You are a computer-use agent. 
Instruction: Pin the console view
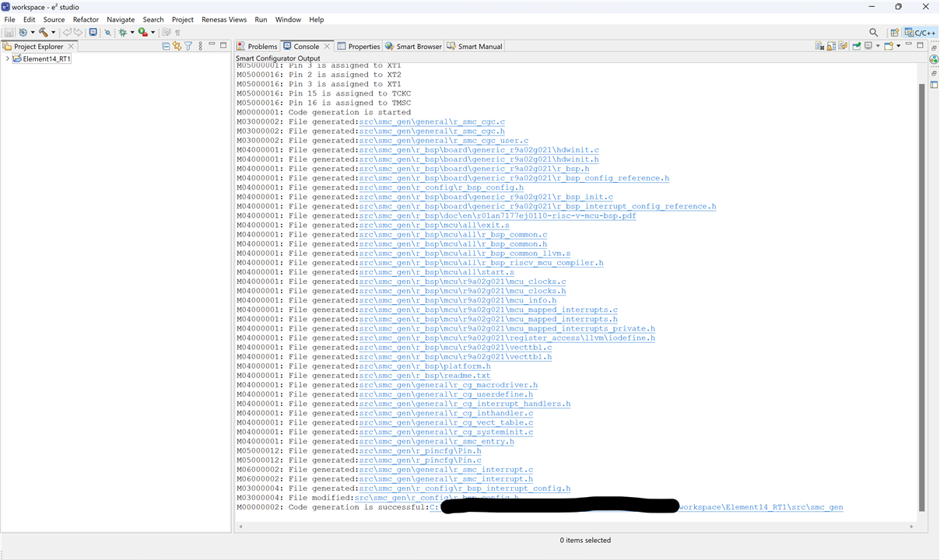857,47
